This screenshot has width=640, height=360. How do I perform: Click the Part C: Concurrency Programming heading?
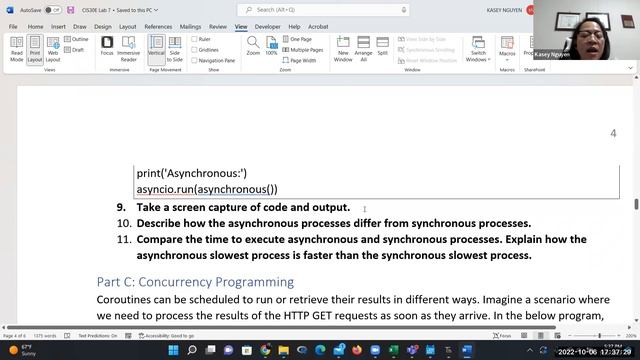195,282
